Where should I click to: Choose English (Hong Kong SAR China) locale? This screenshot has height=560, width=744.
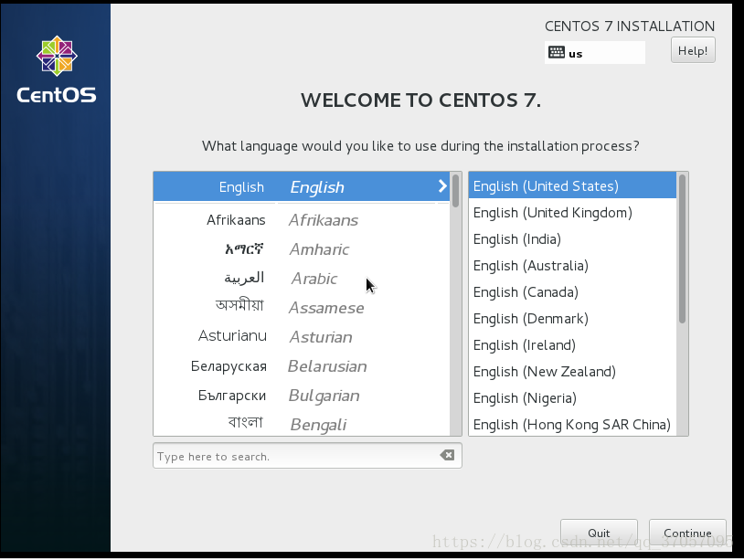click(x=572, y=425)
